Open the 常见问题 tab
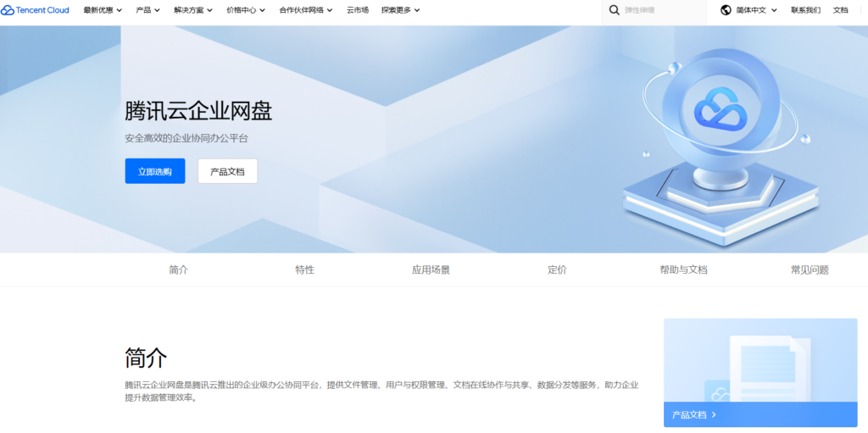The width and height of the screenshot is (868, 433). point(810,270)
